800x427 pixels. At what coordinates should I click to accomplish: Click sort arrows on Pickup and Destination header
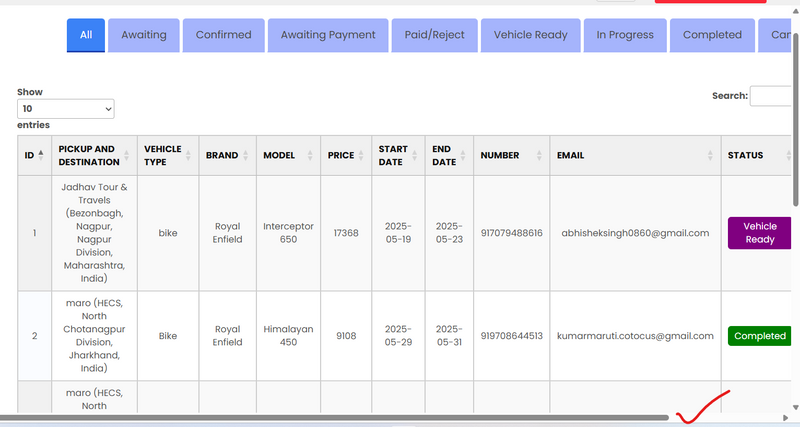click(128, 155)
